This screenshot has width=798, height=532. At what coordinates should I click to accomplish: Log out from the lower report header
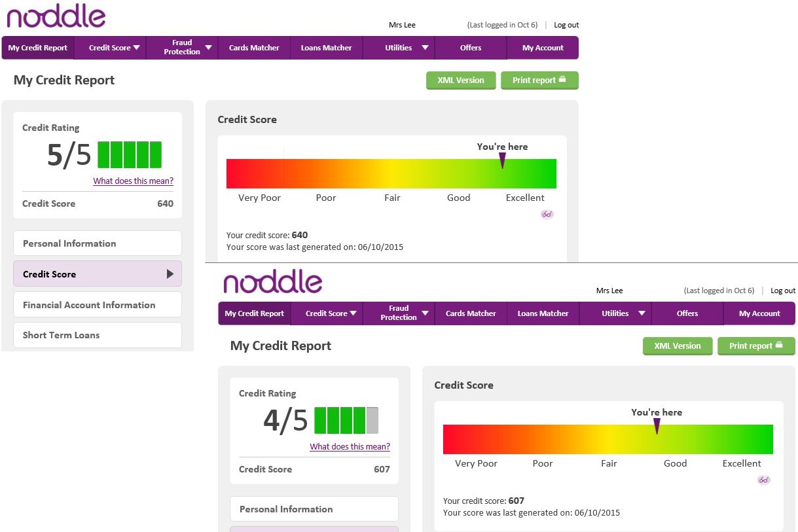[x=783, y=291]
